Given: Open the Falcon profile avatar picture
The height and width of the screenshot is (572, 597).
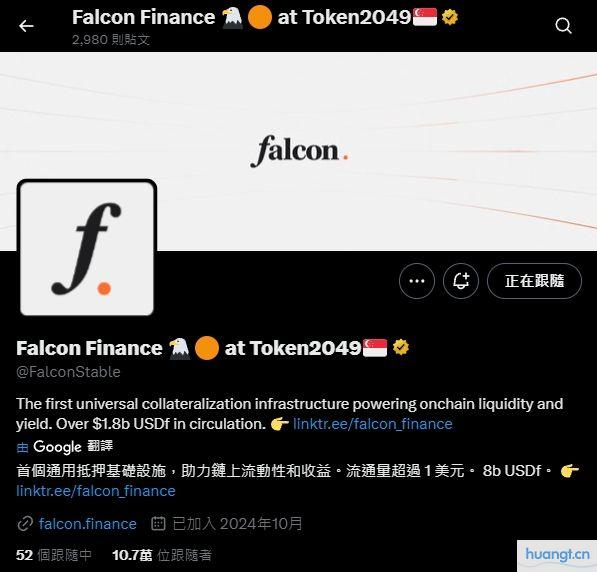Looking at the screenshot, I should click(87, 248).
